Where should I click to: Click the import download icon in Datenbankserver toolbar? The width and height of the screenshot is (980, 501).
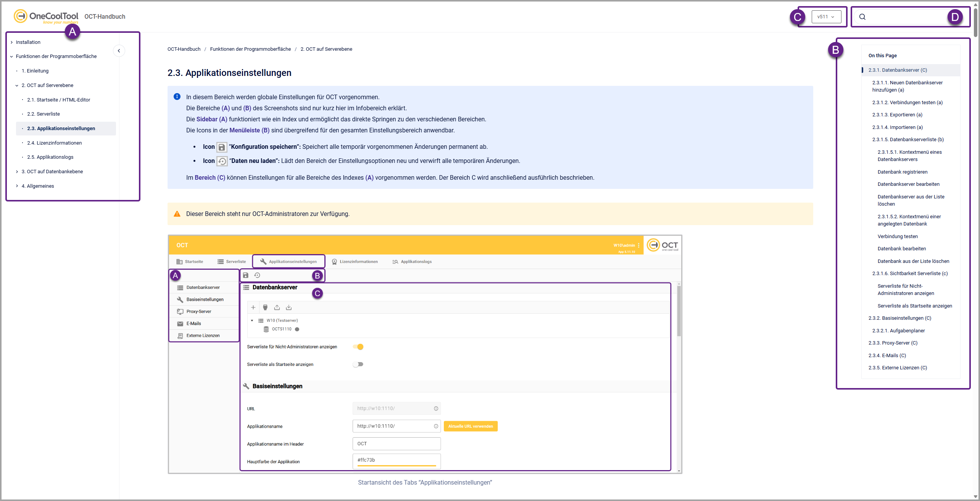pyautogui.click(x=289, y=307)
